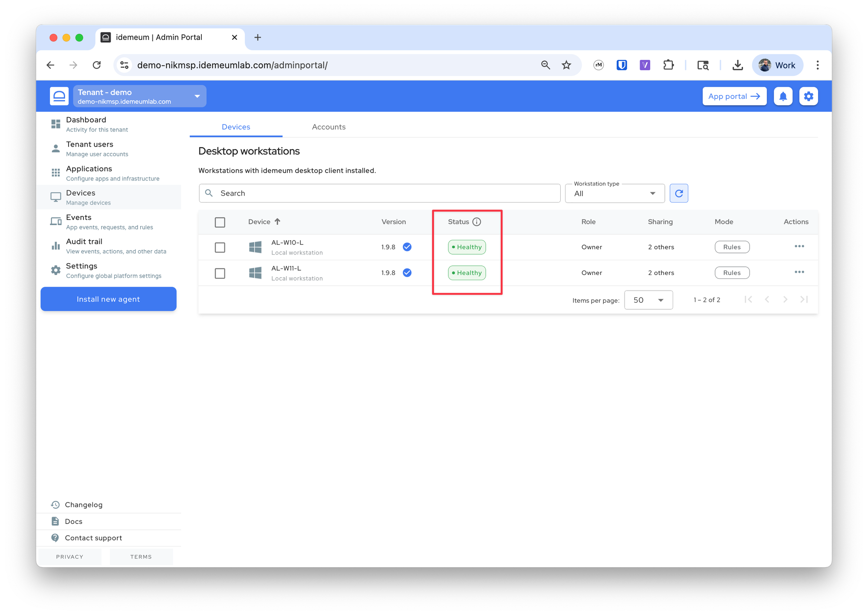Open Events in sidebar
Image resolution: width=868 pixels, height=615 pixels.
click(x=108, y=221)
